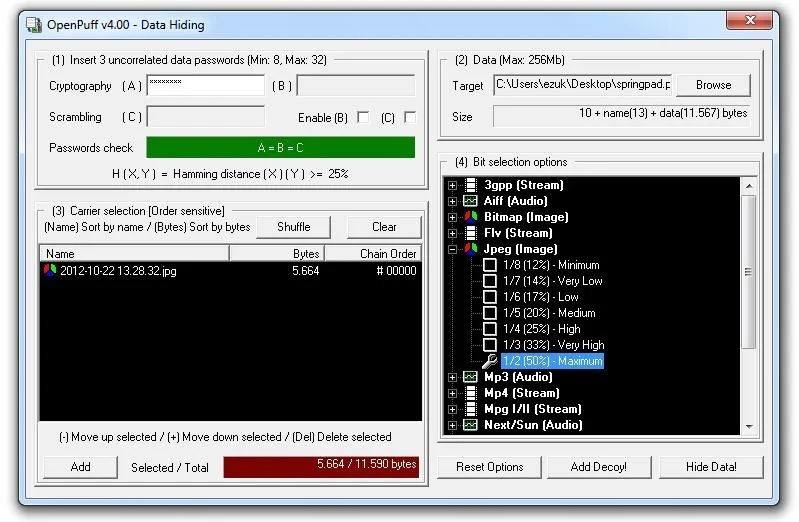Click the bit selection scrollbar up arrow
The width and height of the screenshot is (799, 522).
(749, 186)
